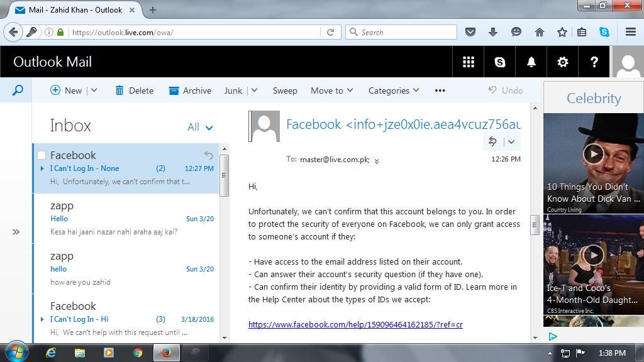Viewport: 644px width, 362px height.
Task: Compose a New message
Action: pyautogui.click(x=66, y=90)
